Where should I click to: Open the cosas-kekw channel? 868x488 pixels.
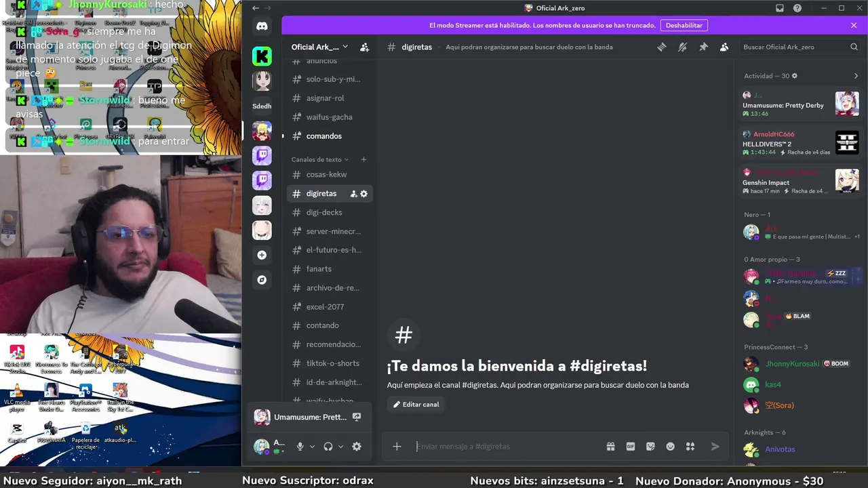point(330,175)
